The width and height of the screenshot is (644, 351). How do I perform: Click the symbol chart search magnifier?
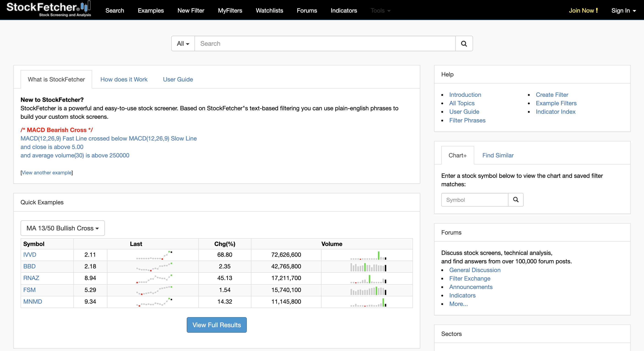(516, 200)
